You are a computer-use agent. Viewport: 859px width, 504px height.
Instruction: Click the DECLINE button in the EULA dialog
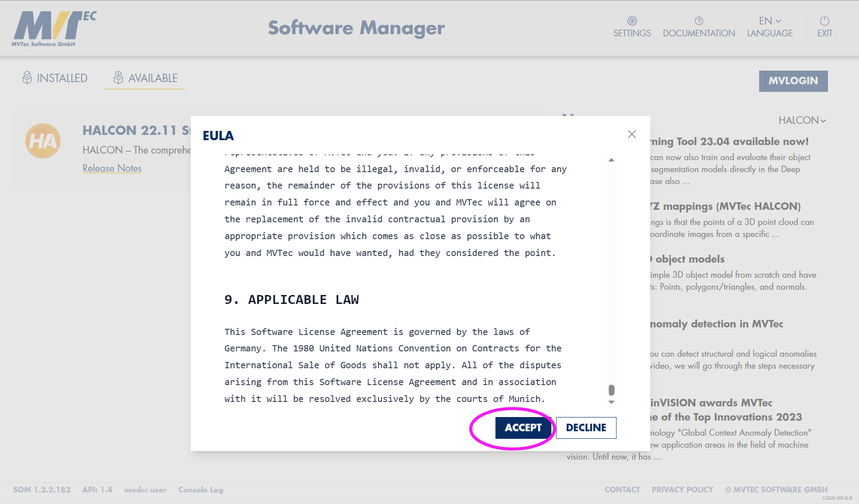click(586, 428)
